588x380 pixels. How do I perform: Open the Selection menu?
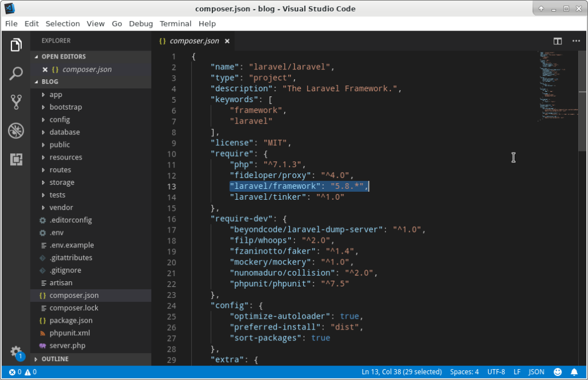63,24
